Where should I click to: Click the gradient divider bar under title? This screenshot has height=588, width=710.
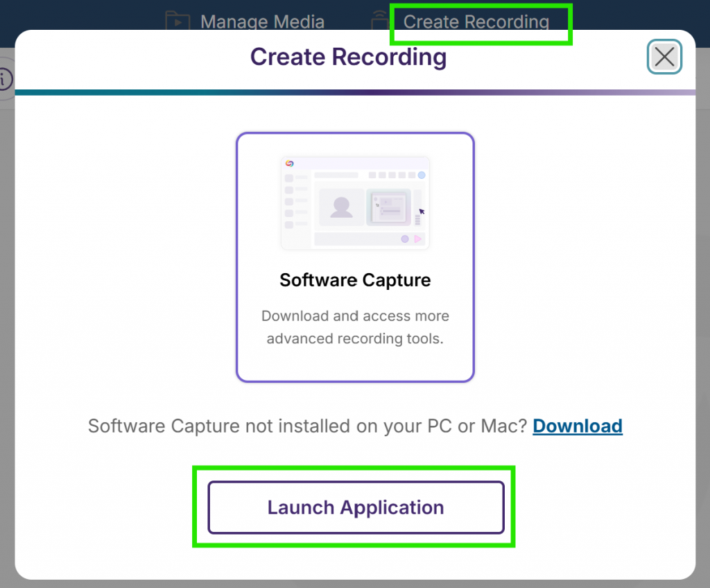pos(355,92)
